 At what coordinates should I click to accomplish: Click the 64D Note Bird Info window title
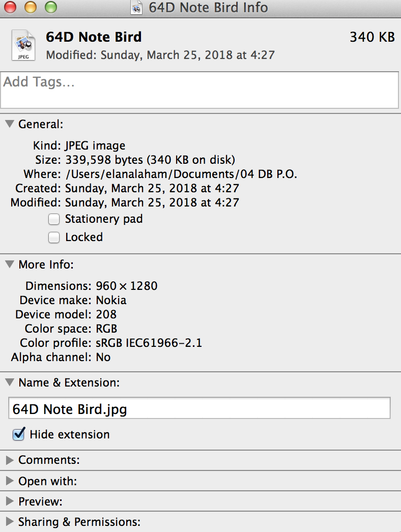208,8
